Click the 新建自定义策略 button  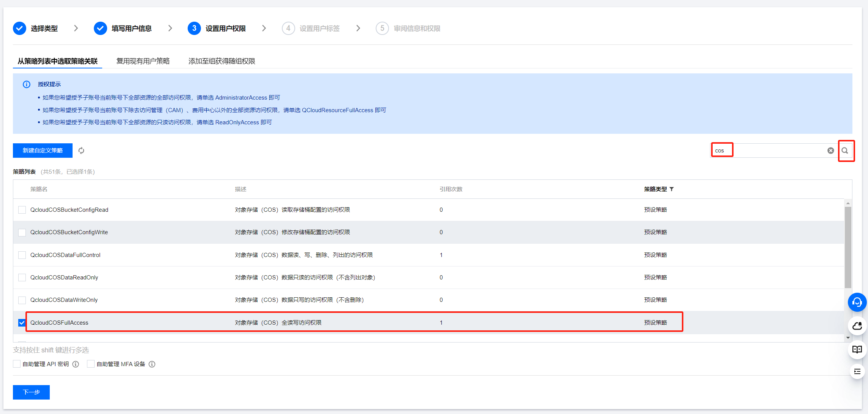(x=43, y=151)
